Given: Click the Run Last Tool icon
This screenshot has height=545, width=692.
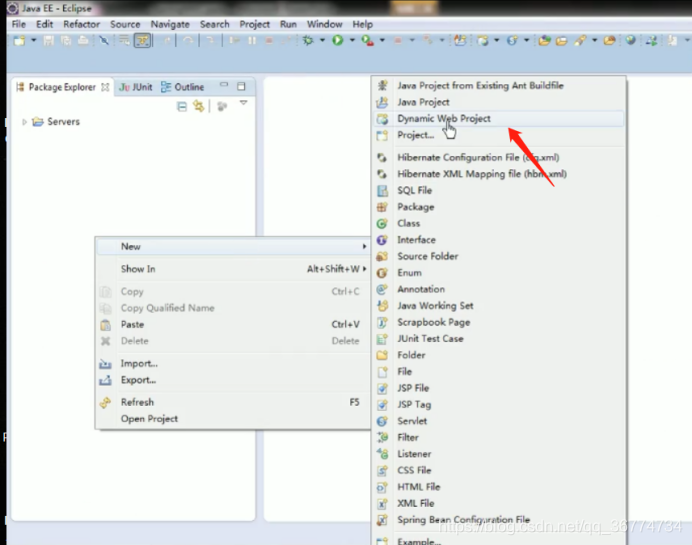Looking at the screenshot, I should click(x=367, y=41).
